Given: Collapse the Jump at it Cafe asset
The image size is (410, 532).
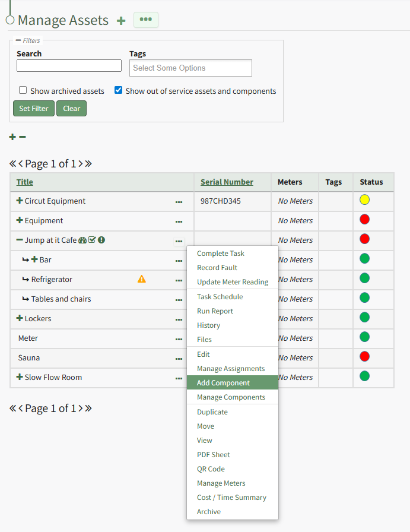Looking at the screenshot, I should pyautogui.click(x=20, y=240).
